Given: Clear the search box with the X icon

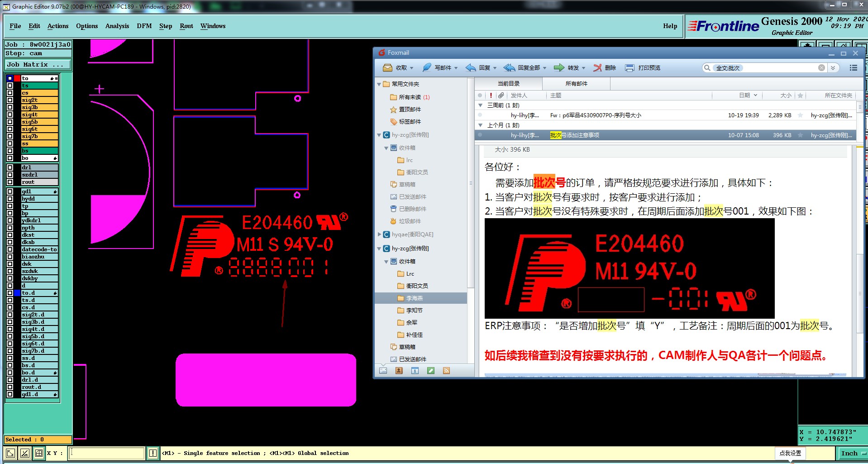Looking at the screenshot, I should click(x=821, y=68).
